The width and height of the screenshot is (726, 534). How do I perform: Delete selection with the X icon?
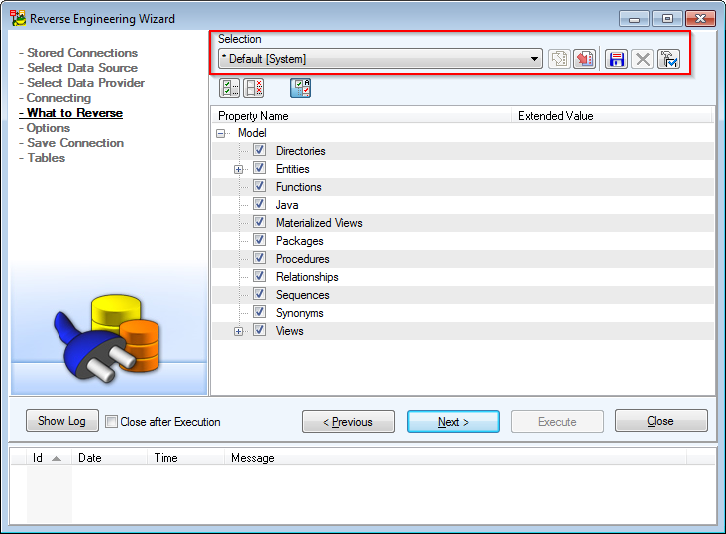point(643,59)
